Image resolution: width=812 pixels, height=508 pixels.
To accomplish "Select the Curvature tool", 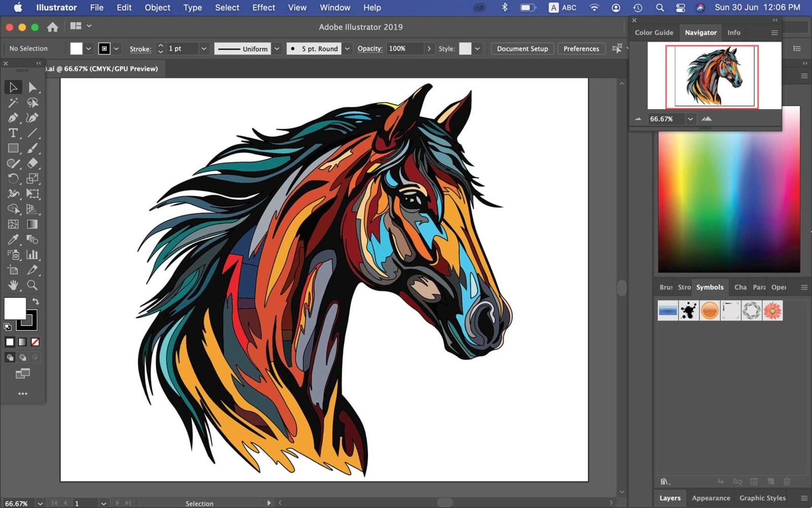I will (x=32, y=118).
